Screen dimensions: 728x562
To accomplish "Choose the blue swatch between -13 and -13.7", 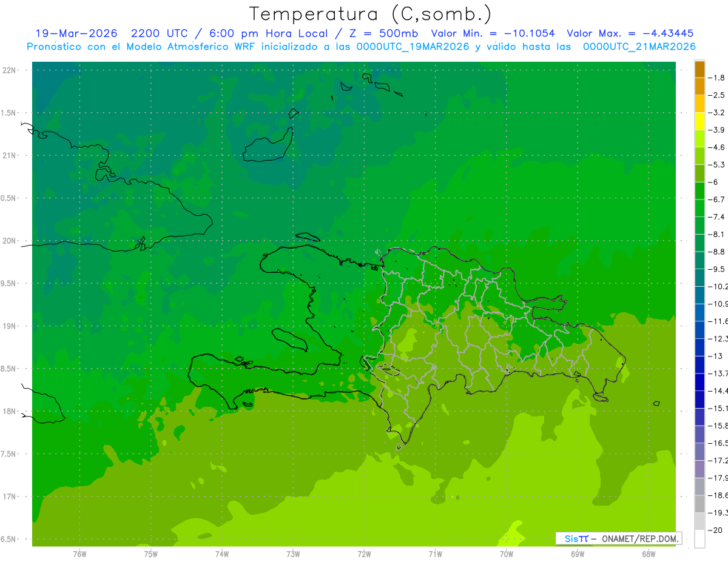I will pos(699,364).
